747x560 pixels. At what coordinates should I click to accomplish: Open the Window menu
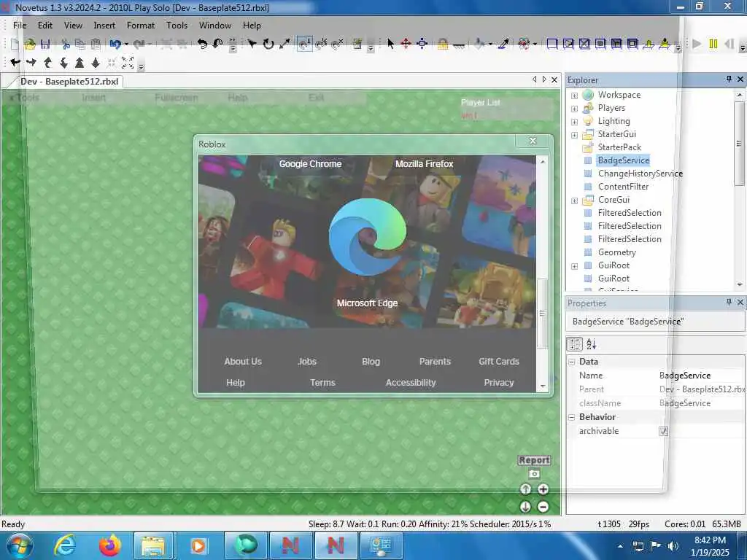point(215,26)
